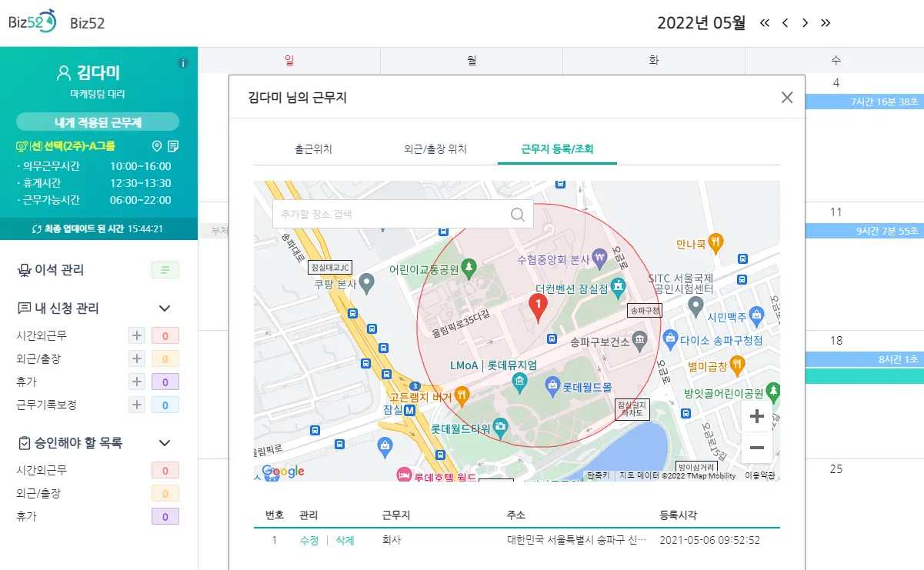
Task: Collapse the 승인해야 할 목록 section chevron
Action: coord(165,443)
